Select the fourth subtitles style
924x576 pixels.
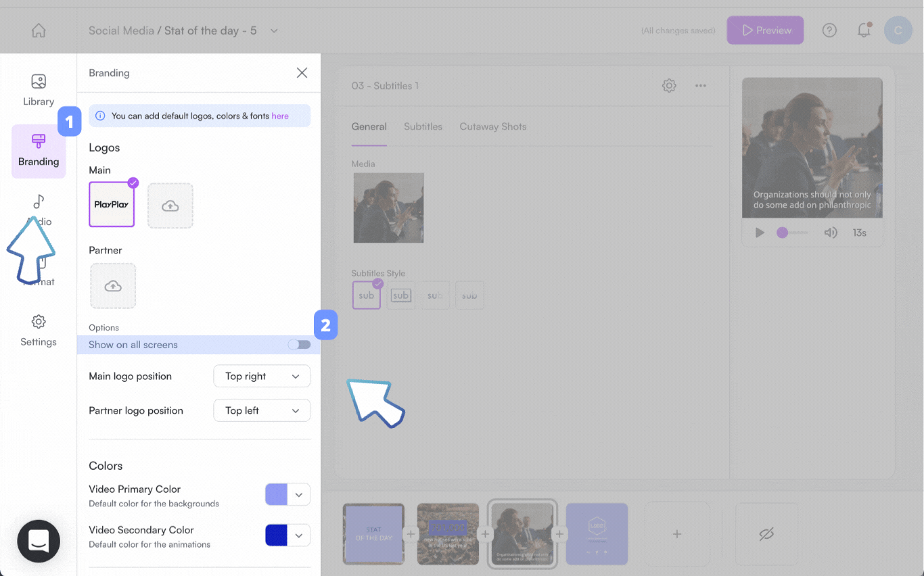click(469, 295)
